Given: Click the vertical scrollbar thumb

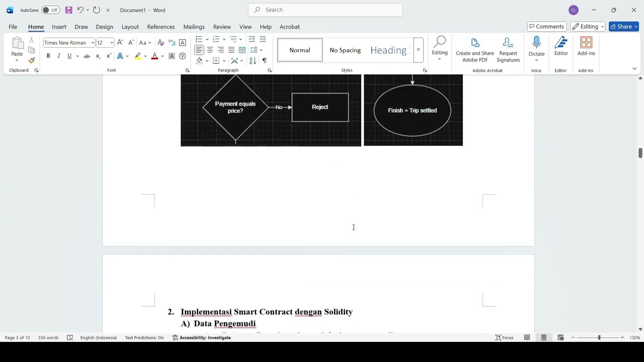Looking at the screenshot, I should pos(640,153).
